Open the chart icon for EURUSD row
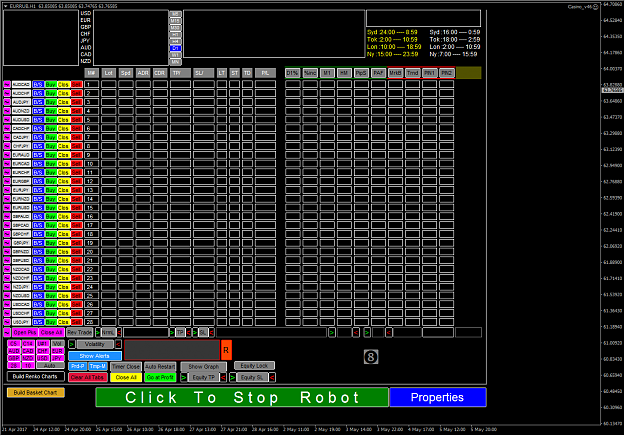 click(x=7, y=208)
